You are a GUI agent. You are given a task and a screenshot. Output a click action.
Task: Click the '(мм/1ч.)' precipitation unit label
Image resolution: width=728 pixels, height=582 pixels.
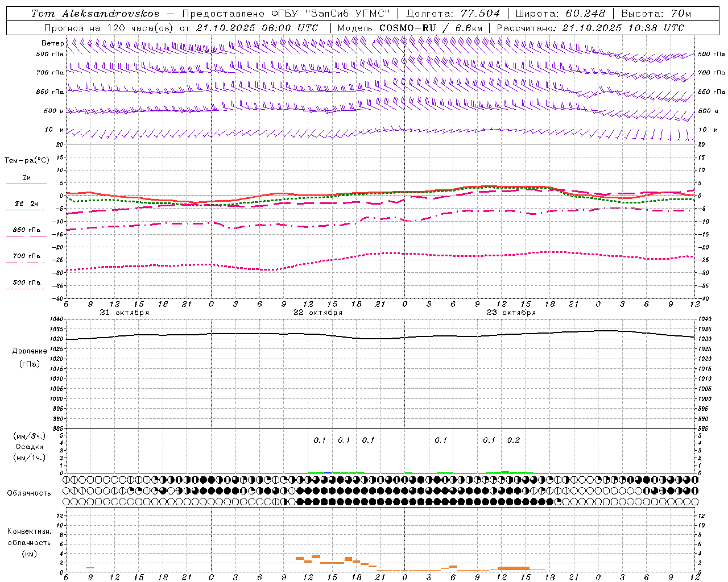click(30, 458)
